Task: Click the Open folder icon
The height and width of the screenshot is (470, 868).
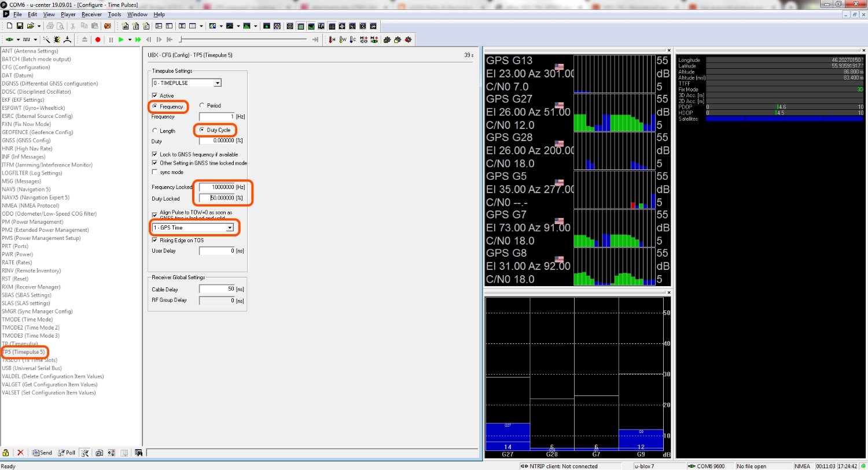Action: click(x=31, y=26)
